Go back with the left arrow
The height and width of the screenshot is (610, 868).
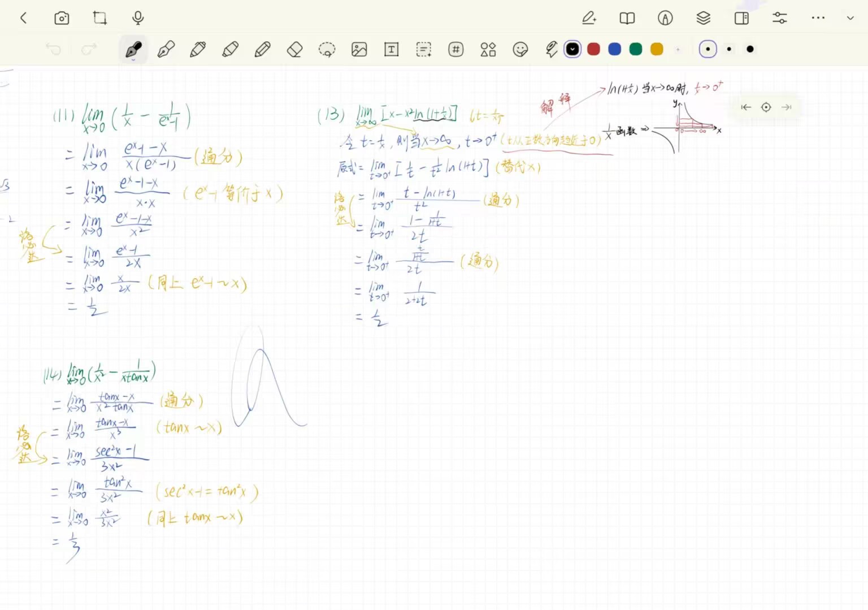tap(23, 18)
